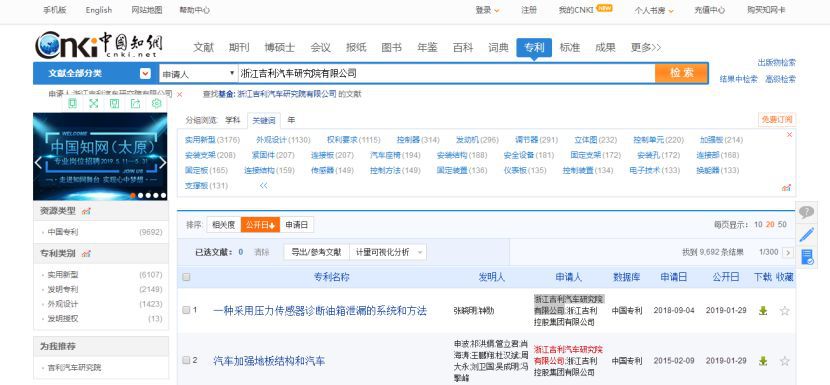
Task: Open the chart icon in keyword group panel
Action: (787, 187)
